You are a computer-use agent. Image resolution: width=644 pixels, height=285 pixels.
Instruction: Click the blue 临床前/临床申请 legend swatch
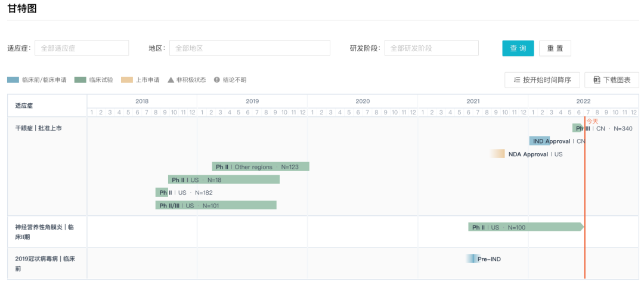(x=13, y=80)
